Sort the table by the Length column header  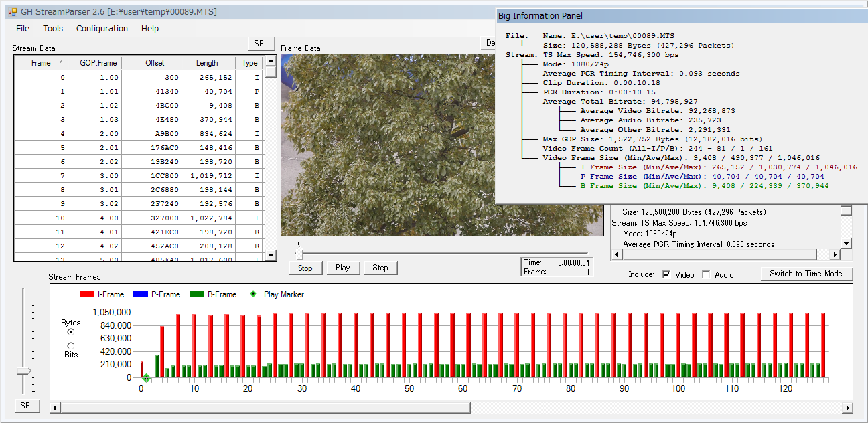click(207, 63)
